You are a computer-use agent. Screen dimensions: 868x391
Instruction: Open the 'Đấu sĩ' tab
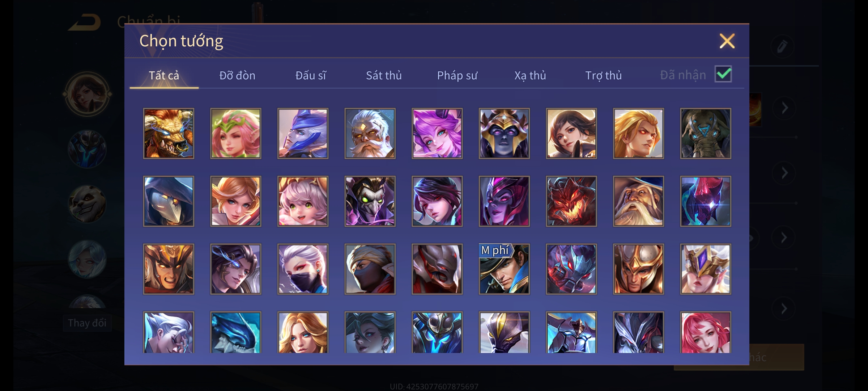(x=311, y=75)
